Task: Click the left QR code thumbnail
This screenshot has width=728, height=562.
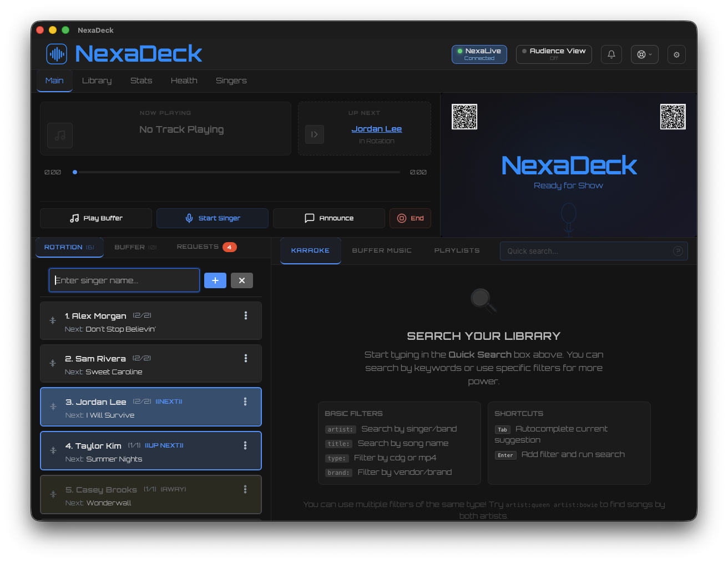Action: pyautogui.click(x=464, y=117)
